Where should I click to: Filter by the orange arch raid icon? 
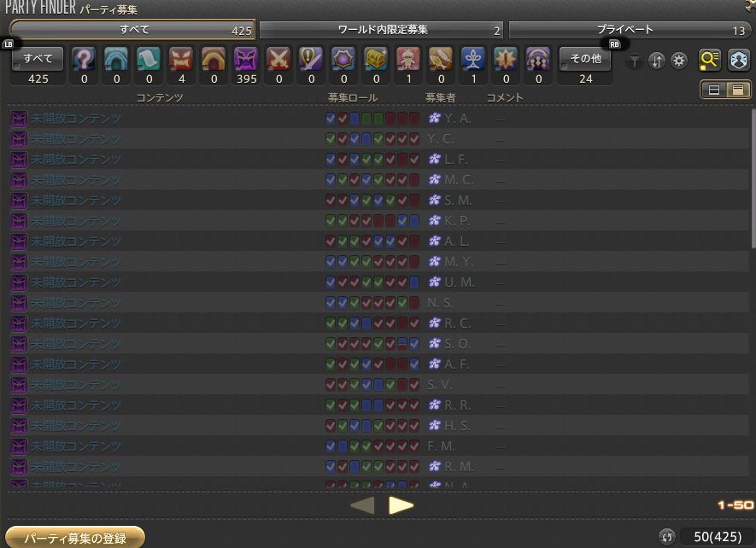click(214, 59)
